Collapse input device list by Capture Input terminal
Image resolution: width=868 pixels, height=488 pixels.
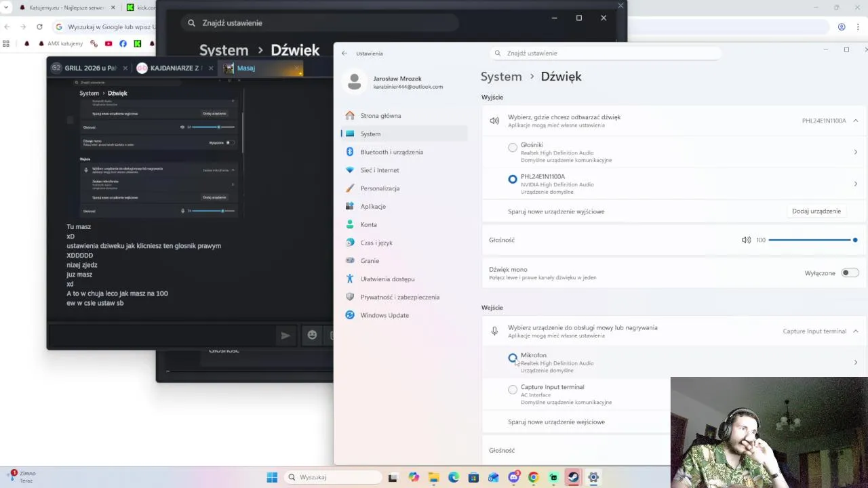[x=856, y=331]
